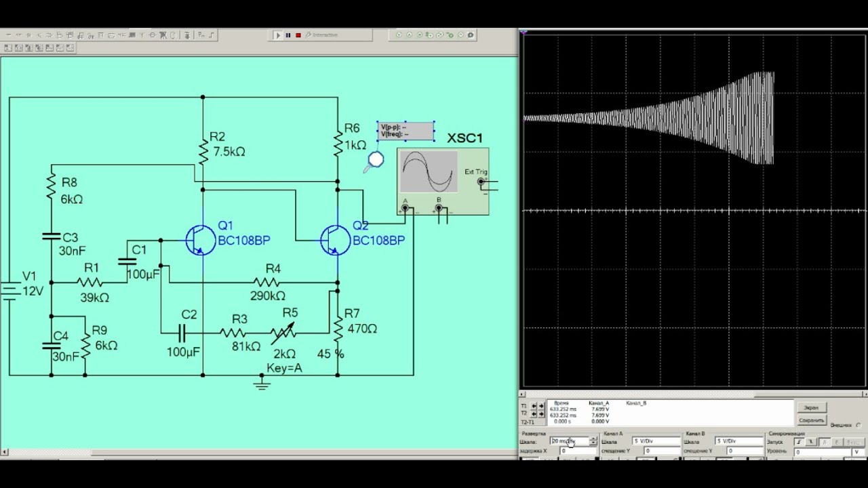Click the Экран button
The image size is (868, 488).
[811, 407]
